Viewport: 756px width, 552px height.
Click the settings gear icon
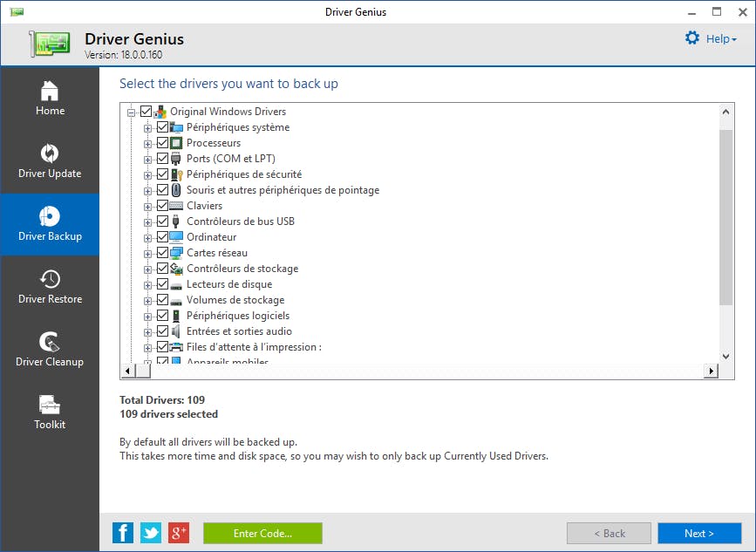click(x=692, y=38)
